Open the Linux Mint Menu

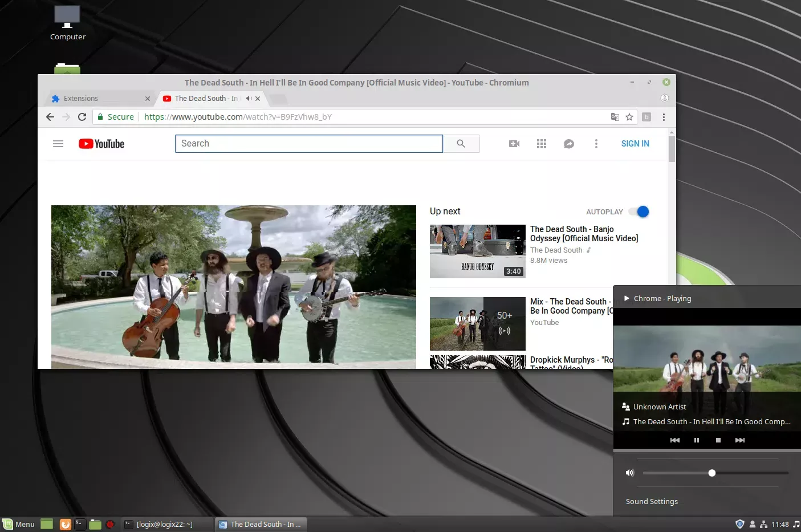[x=19, y=523]
